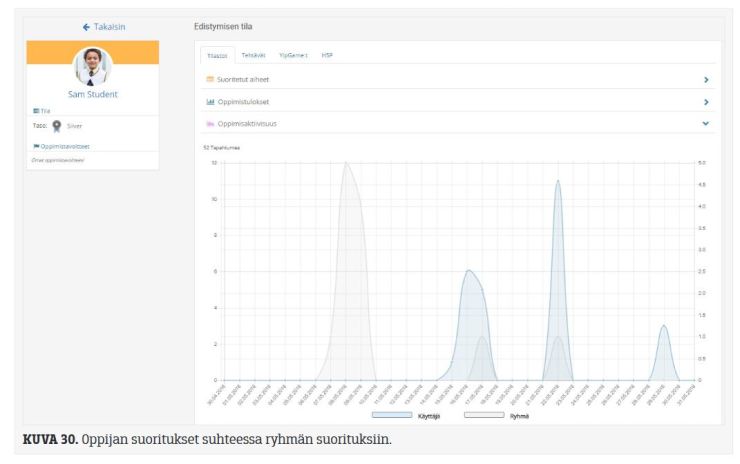Viewport: 740px width, 464px height.
Task: Click the Tila icon in profile card
Action: point(36,110)
